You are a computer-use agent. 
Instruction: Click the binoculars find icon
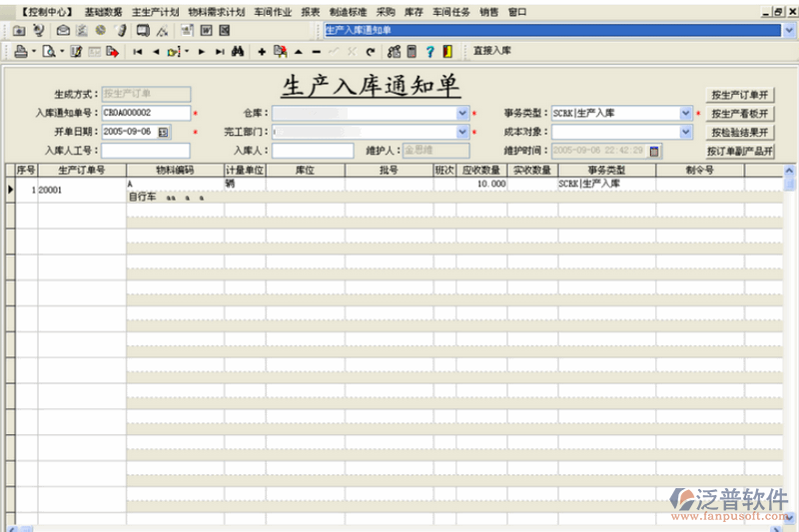pyautogui.click(x=239, y=51)
